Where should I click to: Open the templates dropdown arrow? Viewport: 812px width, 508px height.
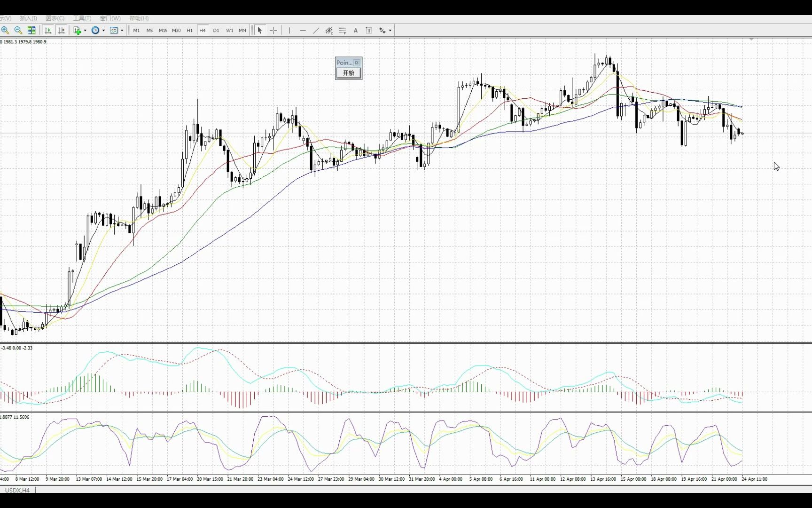[x=122, y=30]
